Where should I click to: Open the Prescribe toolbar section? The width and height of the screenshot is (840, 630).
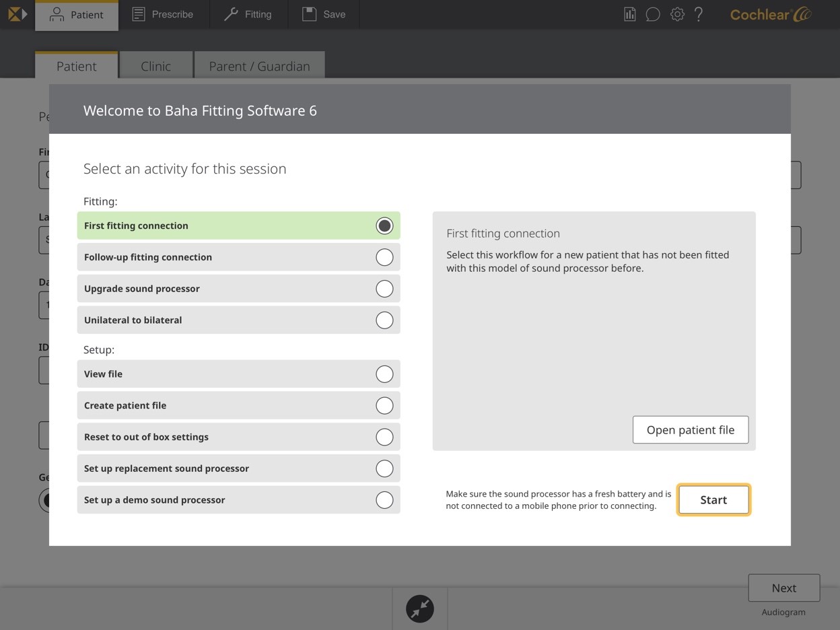(x=163, y=14)
